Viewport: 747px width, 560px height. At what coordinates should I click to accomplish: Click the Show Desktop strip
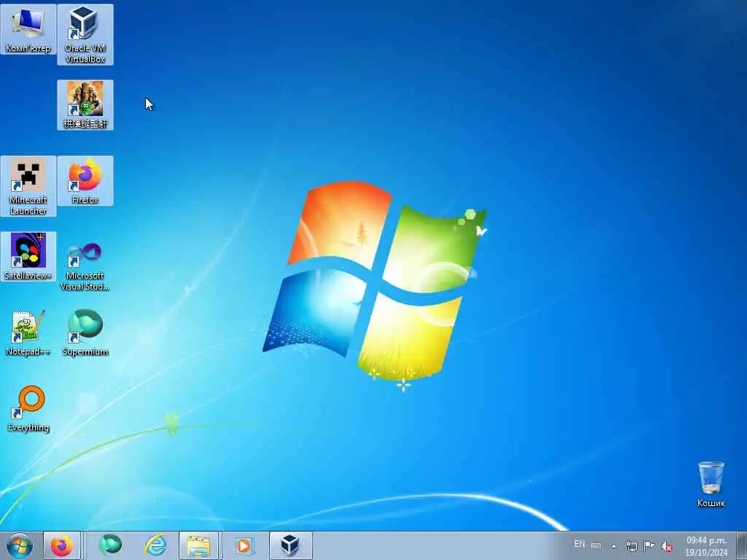pos(741,545)
